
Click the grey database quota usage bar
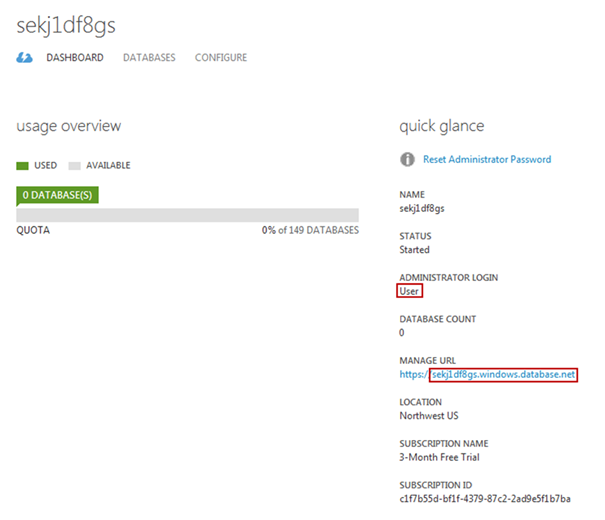[187, 215]
